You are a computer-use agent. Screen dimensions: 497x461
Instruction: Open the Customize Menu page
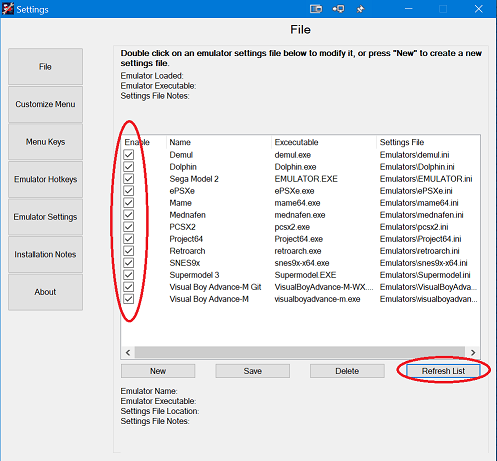(45, 104)
